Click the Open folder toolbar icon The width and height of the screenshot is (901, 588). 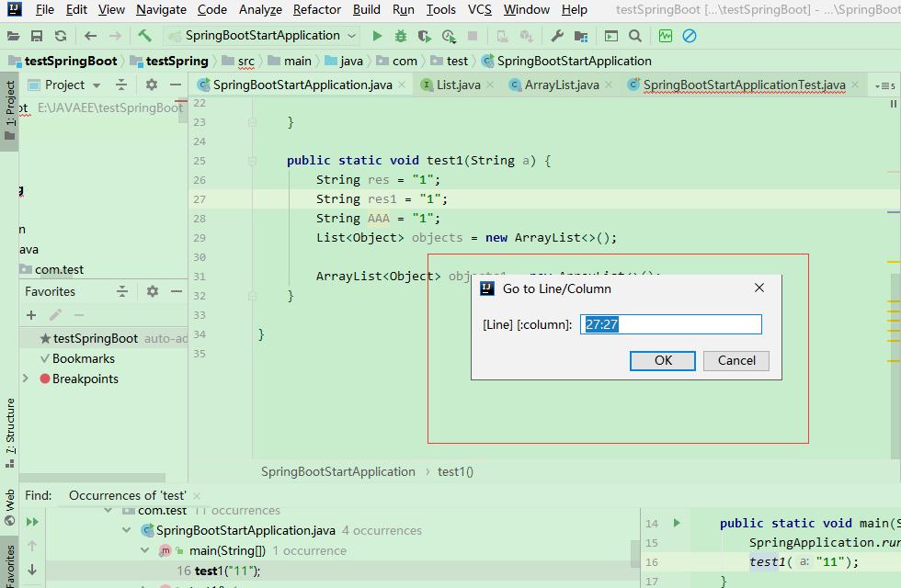point(13,36)
